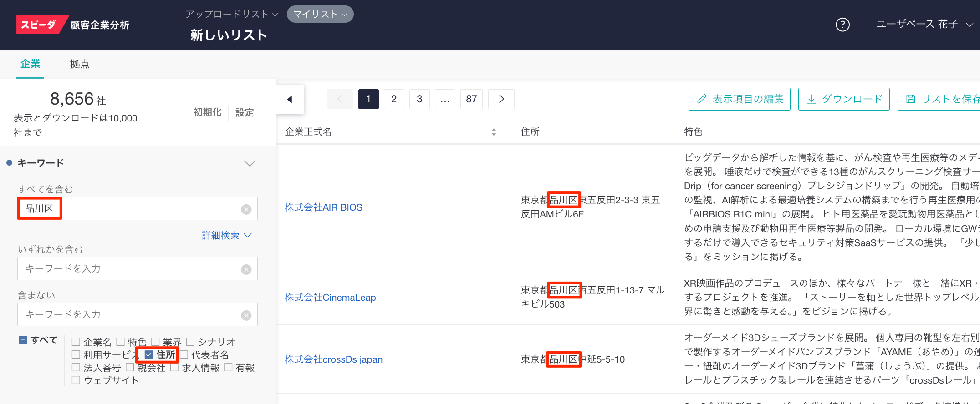Collapse the left filter panel arrow
The height and width of the screenshot is (404, 980).
pyautogui.click(x=290, y=99)
